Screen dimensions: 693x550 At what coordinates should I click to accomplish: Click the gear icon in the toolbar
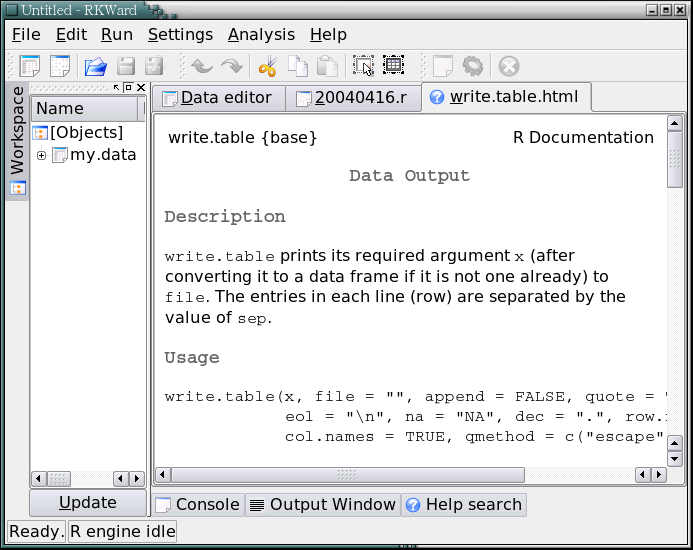point(473,67)
